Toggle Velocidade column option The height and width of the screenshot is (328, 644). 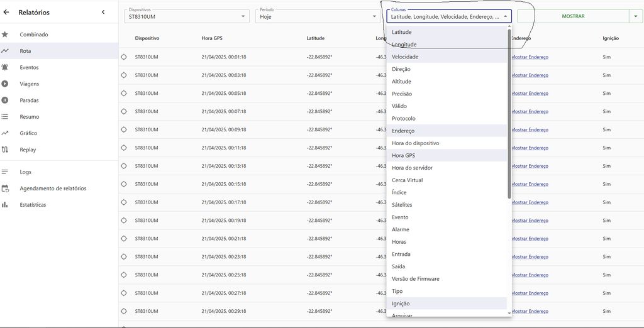pyautogui.click(x=405, y=57)
